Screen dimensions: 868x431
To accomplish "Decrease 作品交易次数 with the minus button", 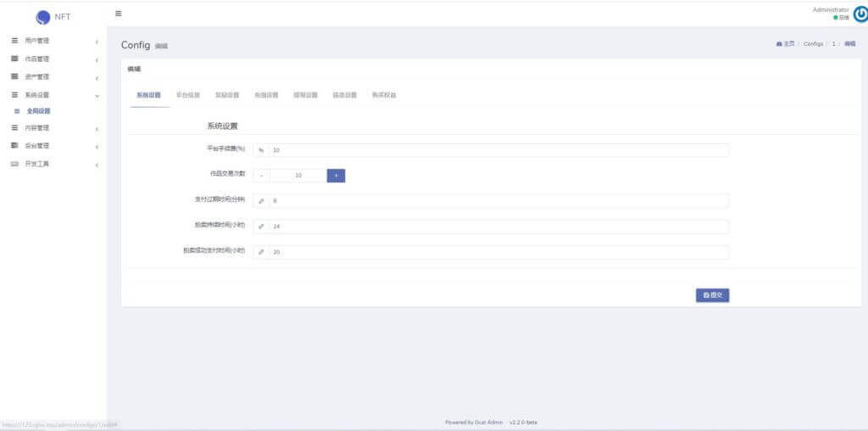I will [261, 176].
